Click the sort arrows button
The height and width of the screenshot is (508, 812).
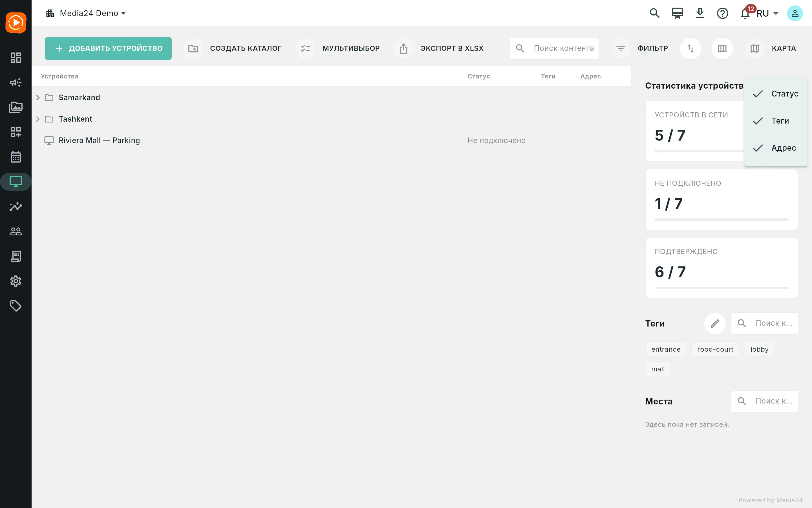pos(690,48)
